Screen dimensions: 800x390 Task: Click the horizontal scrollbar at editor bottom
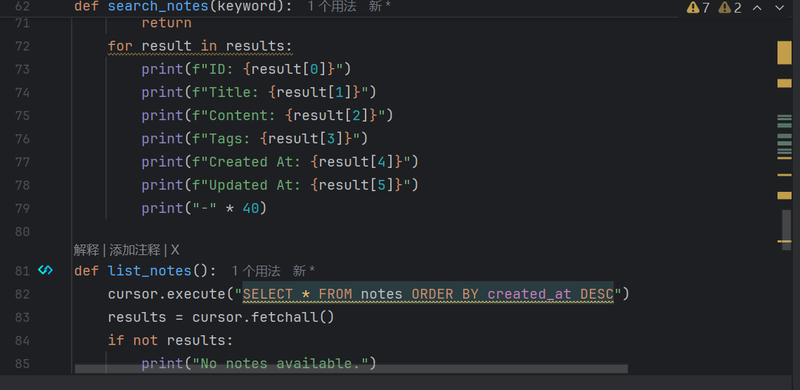[x=351, y=369]
